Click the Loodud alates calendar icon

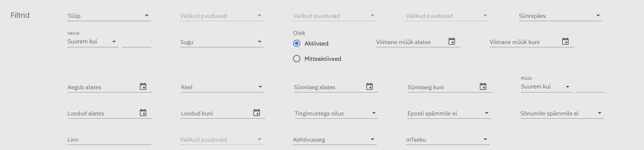pyautogui.click(x=143, y=113)
